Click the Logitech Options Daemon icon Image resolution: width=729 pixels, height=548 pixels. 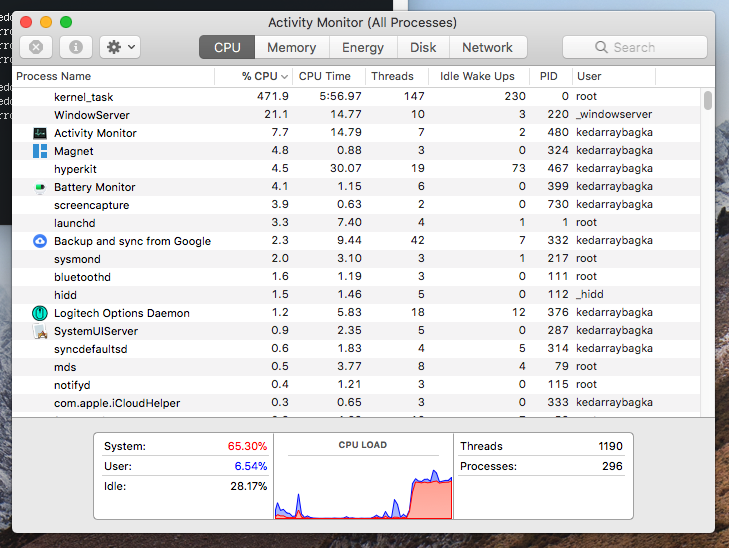[40, 313]
